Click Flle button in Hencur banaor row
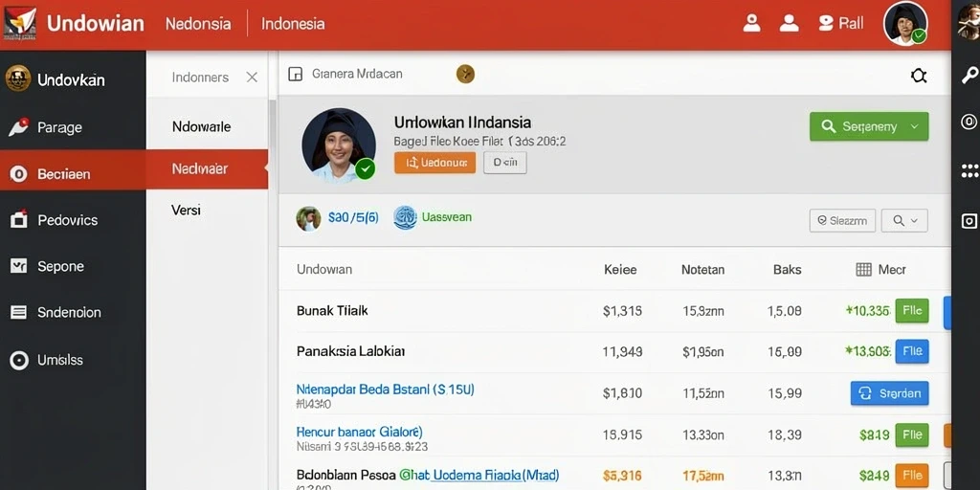Image resolution: width=980 pixels, height=490 pixels. click(912, 435)
